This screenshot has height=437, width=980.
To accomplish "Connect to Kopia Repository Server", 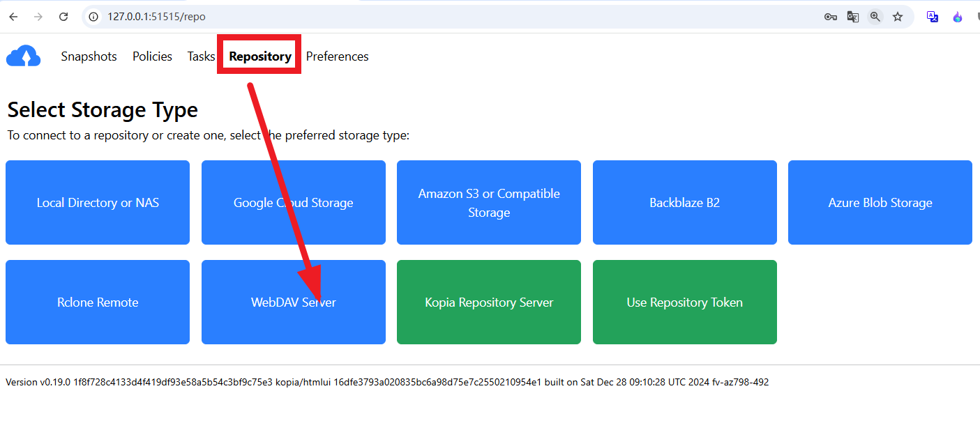I will tap(489, 302).
